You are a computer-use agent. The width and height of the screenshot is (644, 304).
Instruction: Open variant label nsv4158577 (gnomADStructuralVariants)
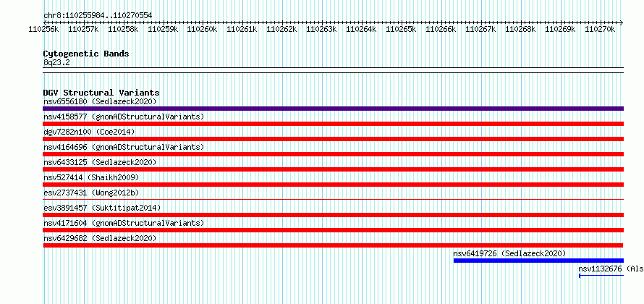[x=124, y=117]
